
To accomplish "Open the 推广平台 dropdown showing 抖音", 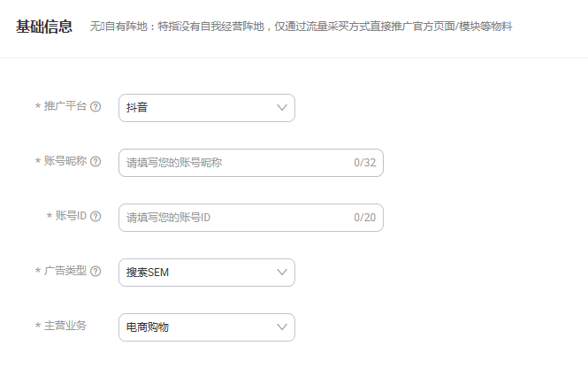I will point(207,108).
